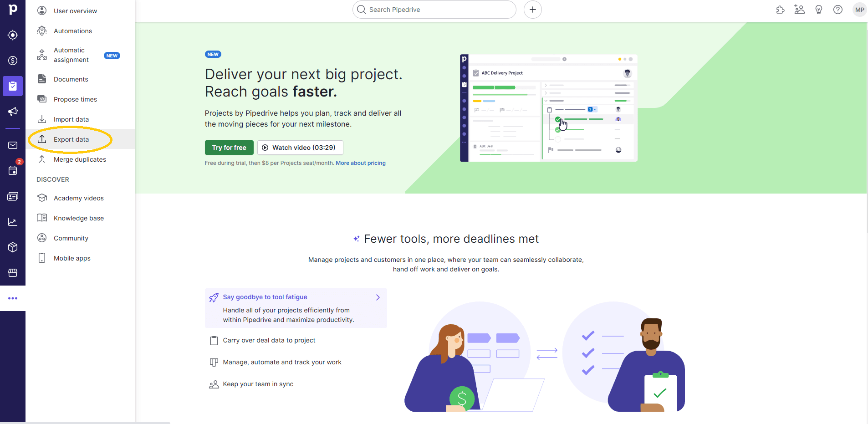
Task: Open Community link
Action: [80, 238]
